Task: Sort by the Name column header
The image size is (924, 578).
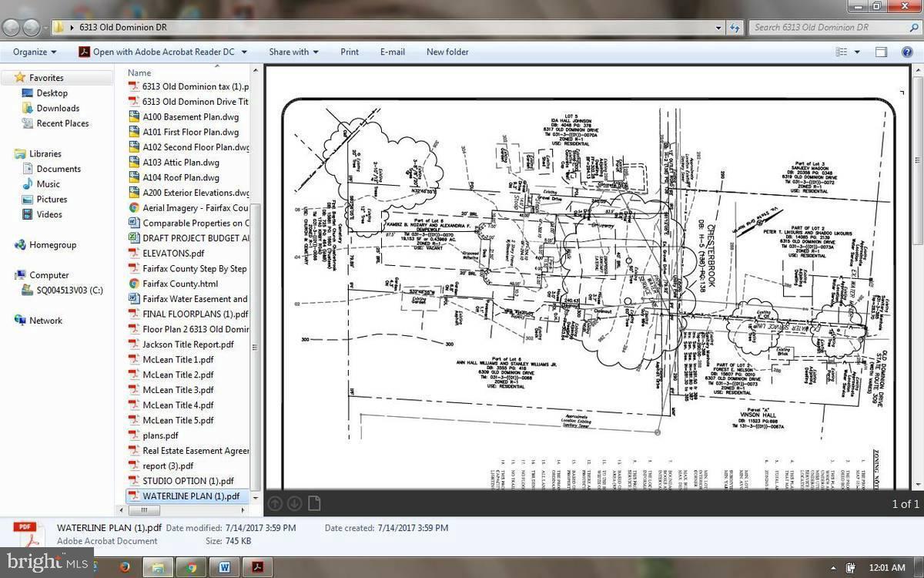Action: tap(139, 72)
